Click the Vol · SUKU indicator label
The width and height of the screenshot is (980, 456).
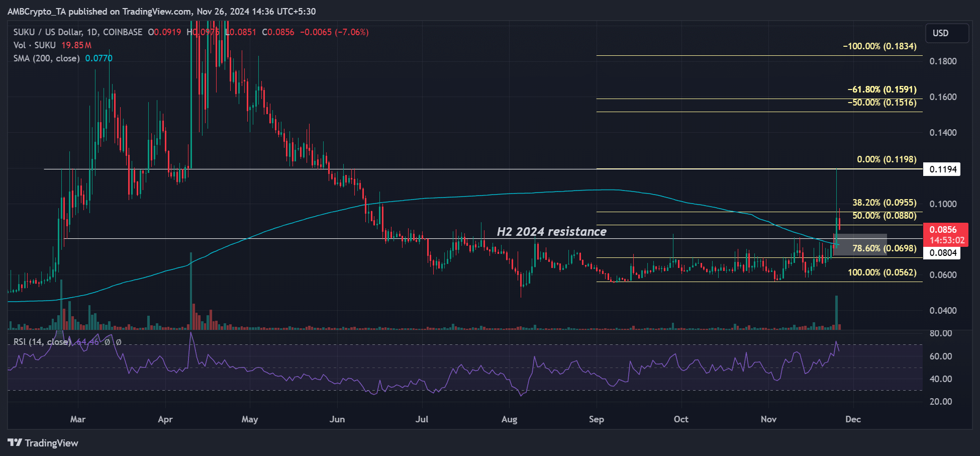[35, 45]
